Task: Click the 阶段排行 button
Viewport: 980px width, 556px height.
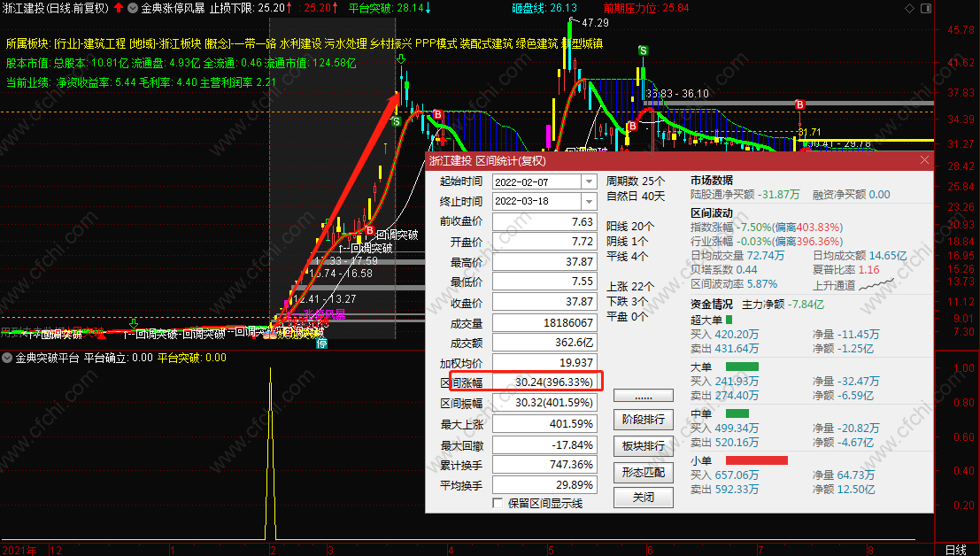Action: (643, 419)
